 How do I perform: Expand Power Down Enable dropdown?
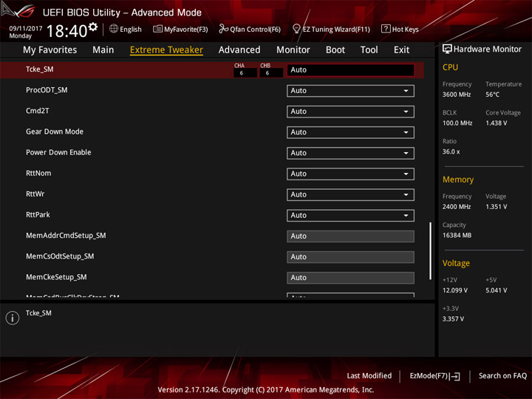click(x=350, y=153)
